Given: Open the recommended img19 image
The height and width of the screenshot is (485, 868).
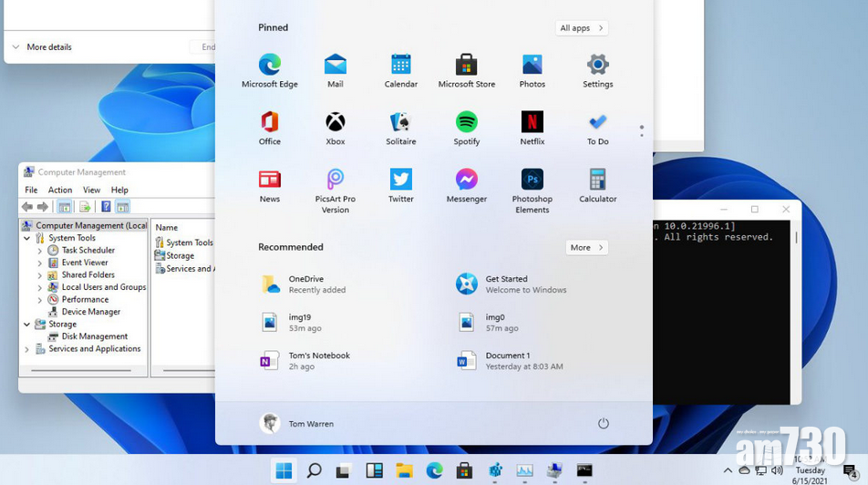Looking at the screenshot, I should click(291, 322).
